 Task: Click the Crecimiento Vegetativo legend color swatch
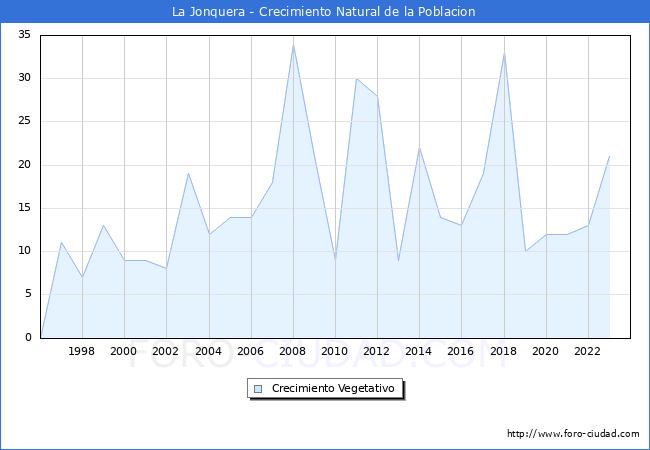[258, 389]
